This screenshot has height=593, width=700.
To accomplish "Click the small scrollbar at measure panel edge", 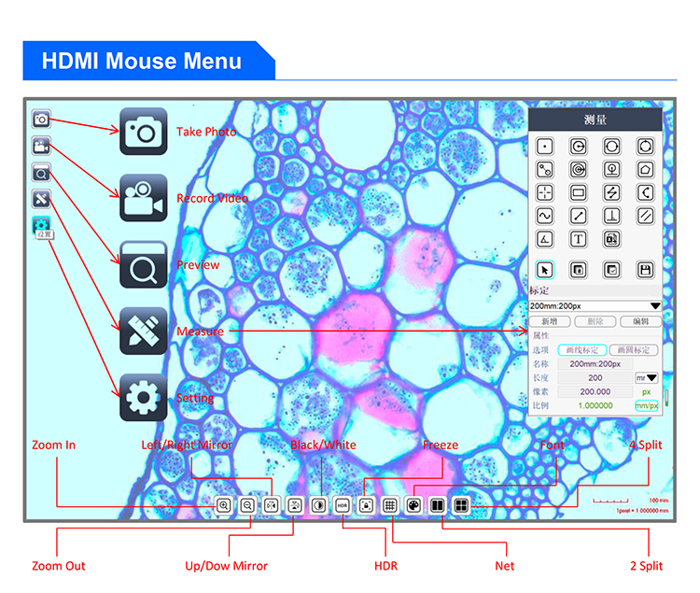I will pos(666,398).
